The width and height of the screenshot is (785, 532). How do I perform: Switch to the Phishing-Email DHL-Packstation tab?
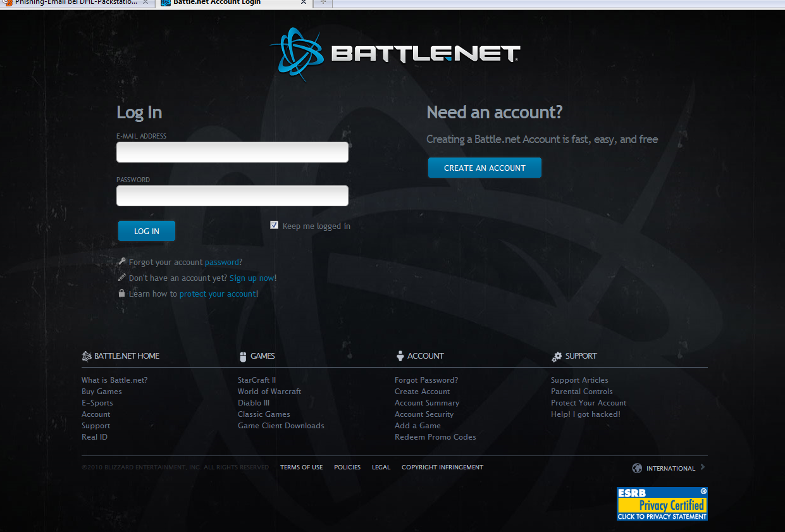point(77,3)
